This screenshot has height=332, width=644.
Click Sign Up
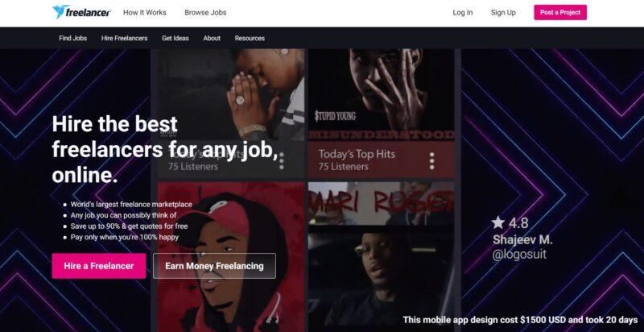click(503, 13)
